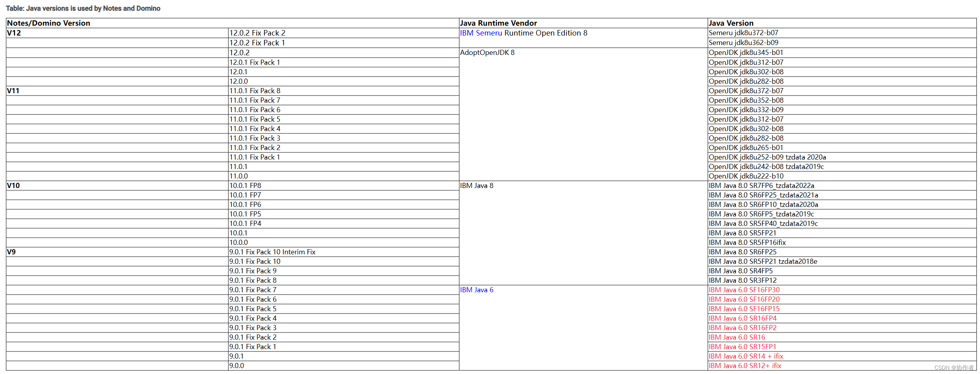The width and height of the screenshot is (980, 374).
Task: Click the 9.0.1 Fix Pack 5 cell
Action: [x=344, y=309]
